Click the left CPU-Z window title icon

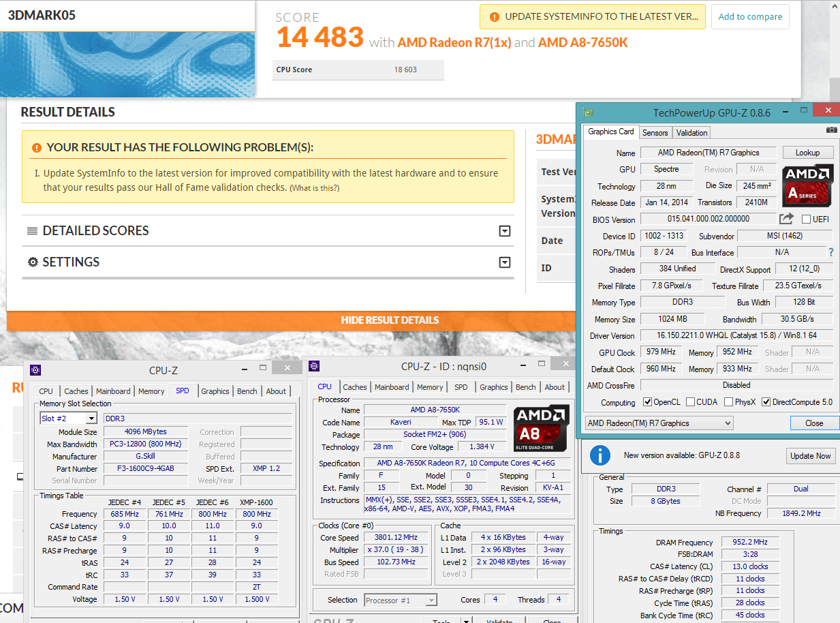pyautogui.click(x=35, y=370)
